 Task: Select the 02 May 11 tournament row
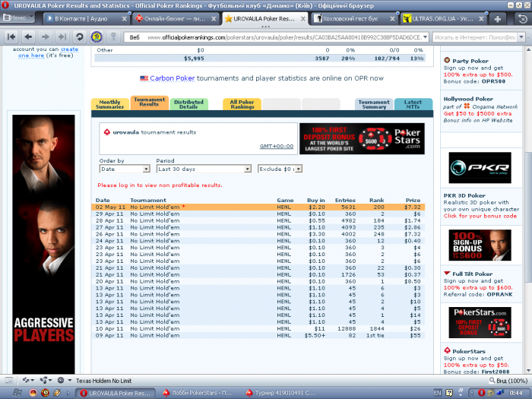pos(258,207)
